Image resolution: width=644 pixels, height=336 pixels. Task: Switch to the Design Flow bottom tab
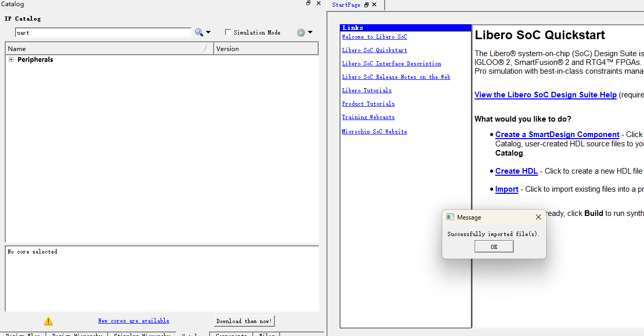(23, 334)
